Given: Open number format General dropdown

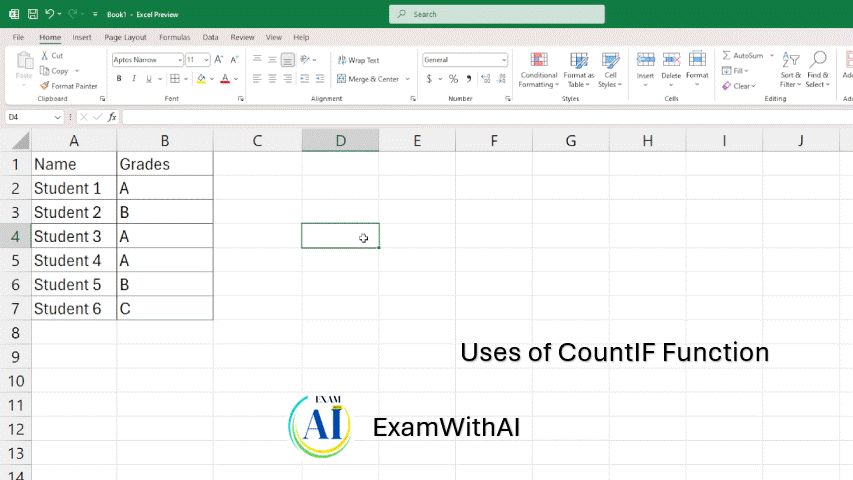Looking at the screenshot, I should coord(504,60).
